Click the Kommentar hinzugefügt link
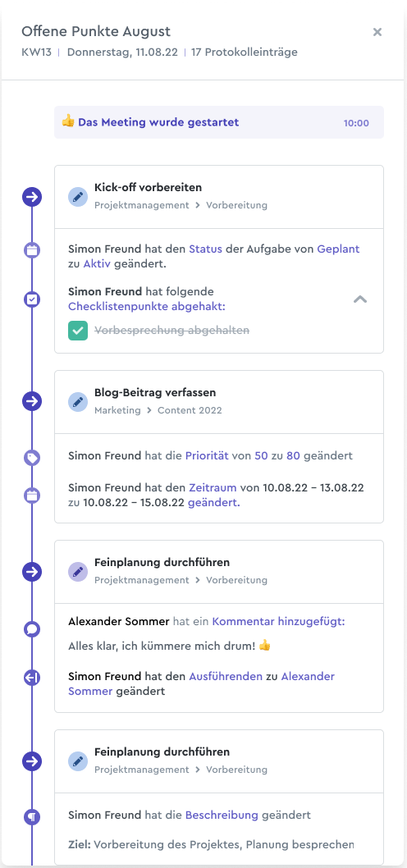Image resolution: width=407 pixels, height=868 pixels. (x=278, y=622)
